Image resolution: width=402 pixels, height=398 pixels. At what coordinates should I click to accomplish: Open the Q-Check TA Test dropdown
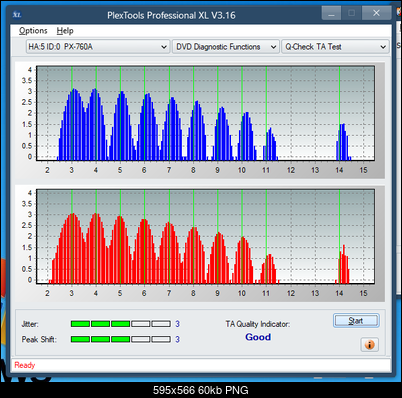(335, 47)
